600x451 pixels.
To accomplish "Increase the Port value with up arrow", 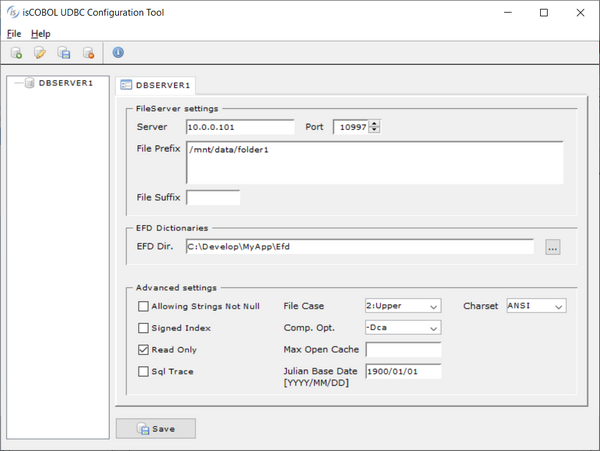I will tap(375, 124).
